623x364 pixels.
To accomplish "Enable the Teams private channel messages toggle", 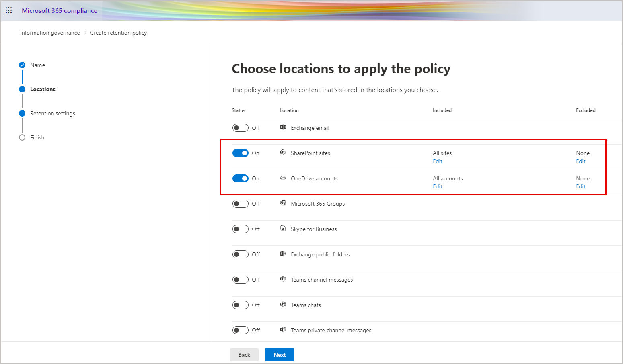I will 240,330.
